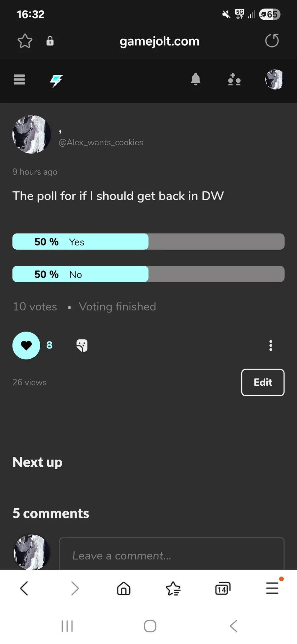
Task: Reload the gamejolt.com page
Action: click(x=272, y=41)
